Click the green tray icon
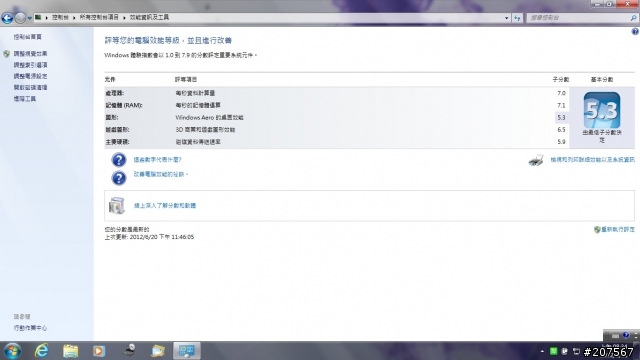 [x=553, y=351]
